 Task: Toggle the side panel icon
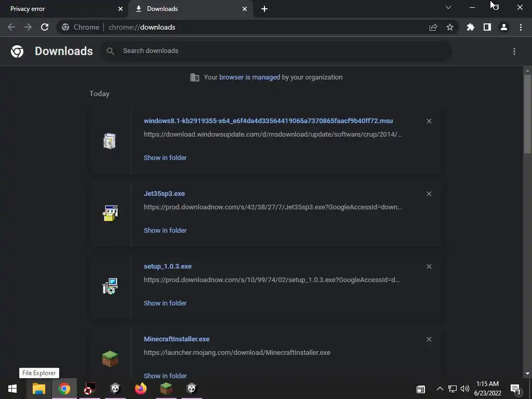[x=487, y=27]
